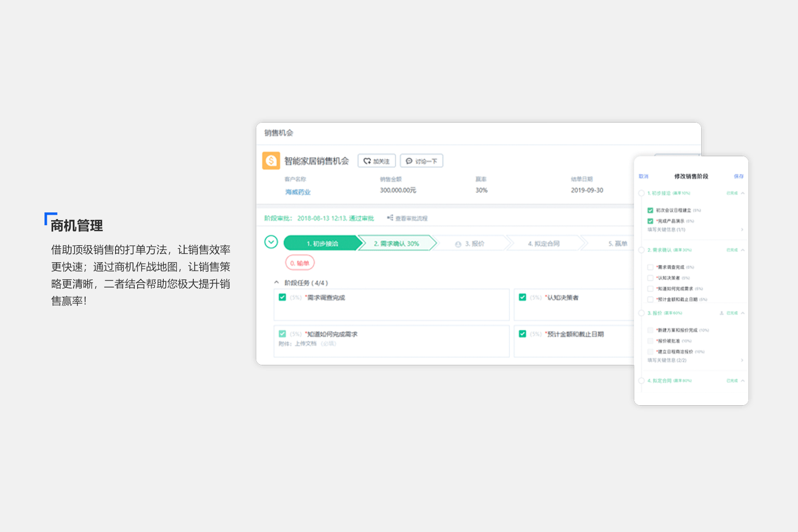Select the radio circle for 4. 拟定合同

pyautogui.click(x=641, y=381)
